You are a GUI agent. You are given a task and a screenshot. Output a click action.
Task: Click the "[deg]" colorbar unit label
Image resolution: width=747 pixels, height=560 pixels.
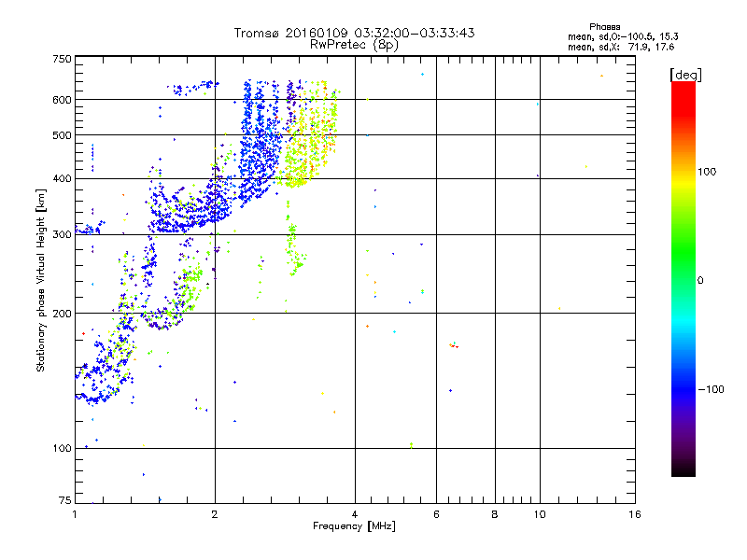point(685,75)
